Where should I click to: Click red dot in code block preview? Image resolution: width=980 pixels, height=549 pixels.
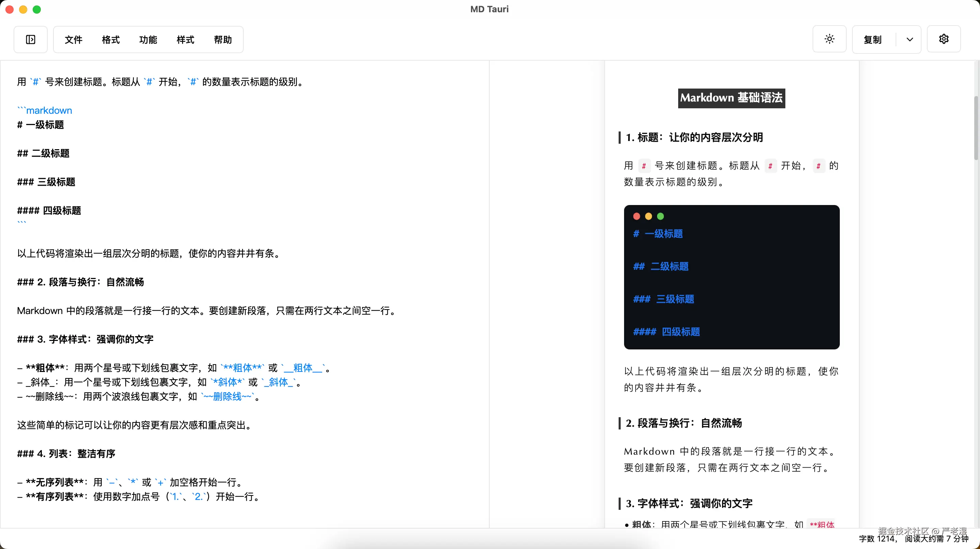click(x=636, y=216)
